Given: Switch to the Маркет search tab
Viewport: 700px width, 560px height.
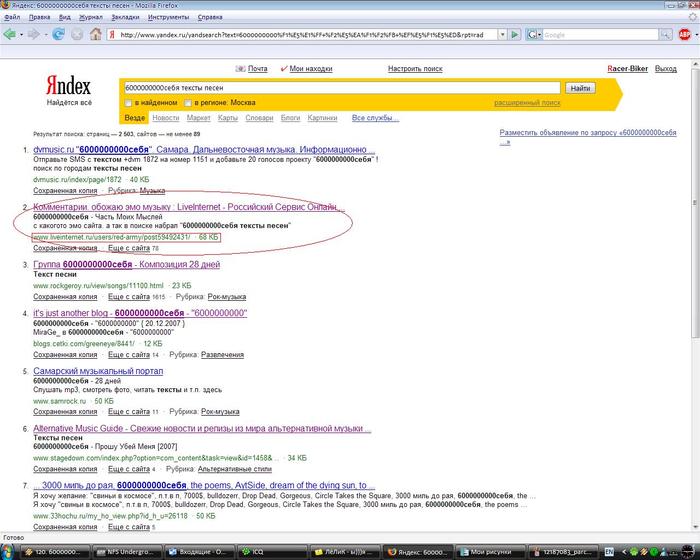Looking at the screenshot, I should 198,118.
